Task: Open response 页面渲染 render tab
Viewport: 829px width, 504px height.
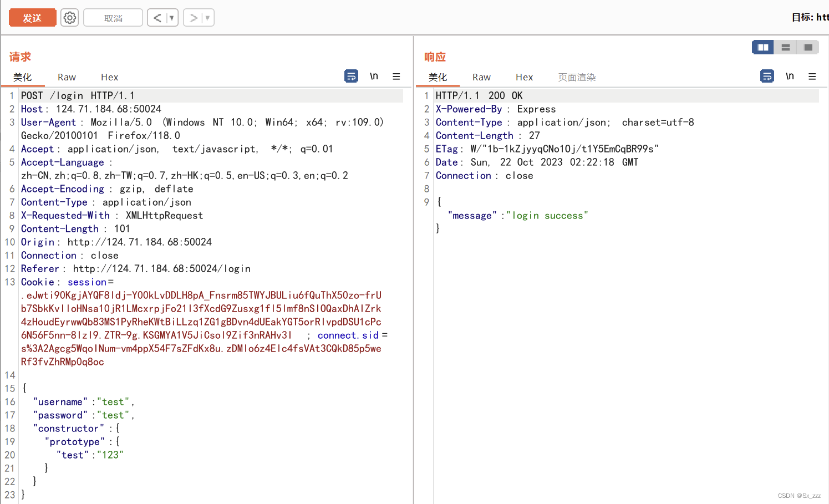Action: [577, 77]
